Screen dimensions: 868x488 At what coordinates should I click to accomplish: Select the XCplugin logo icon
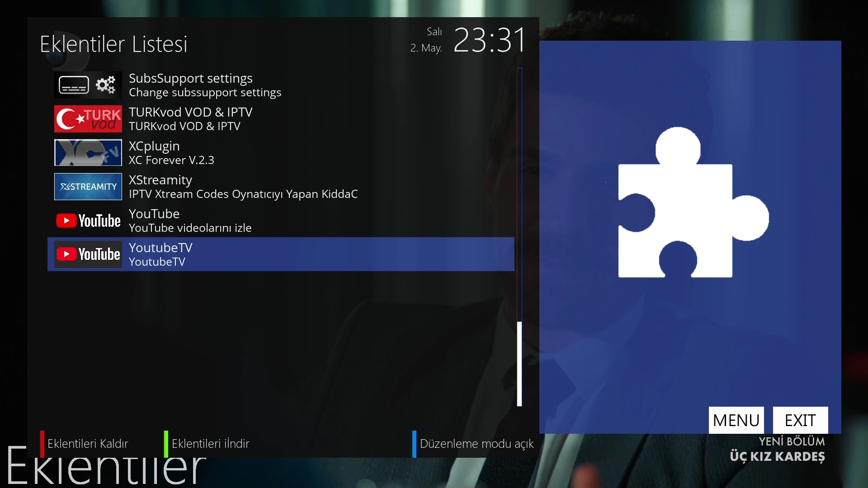pos(88,153)
